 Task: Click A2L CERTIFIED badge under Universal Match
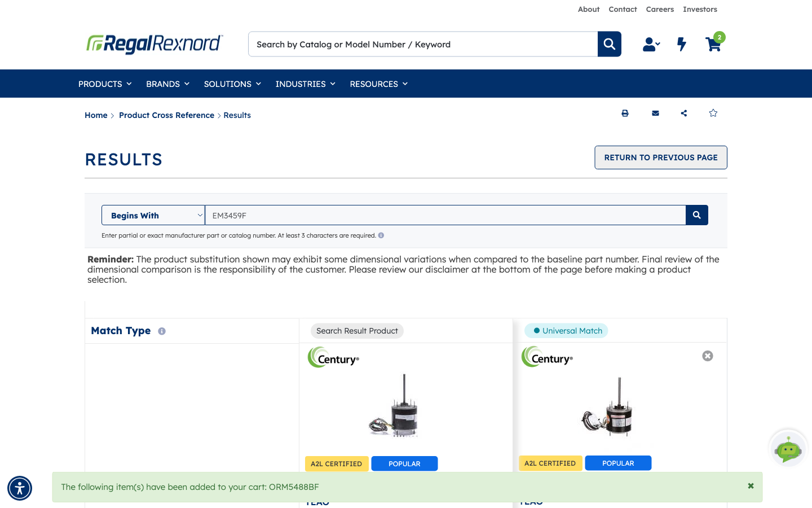point(550,463)
